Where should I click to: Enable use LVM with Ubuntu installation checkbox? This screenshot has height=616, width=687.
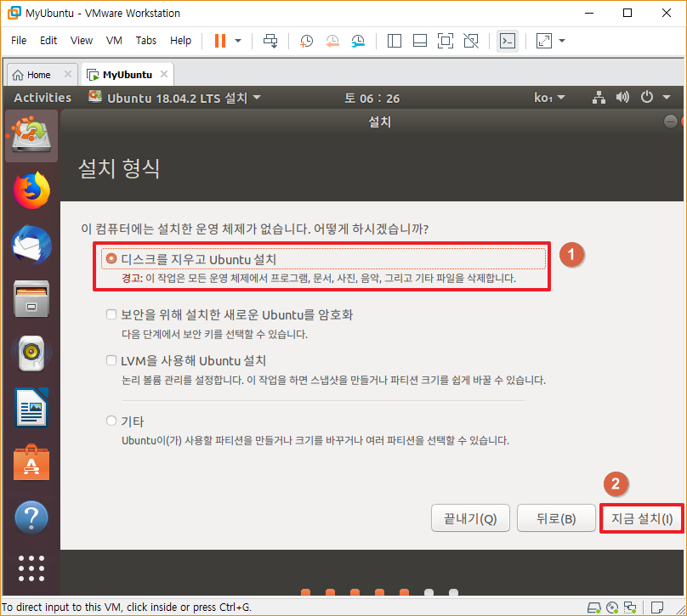[111, 360]
